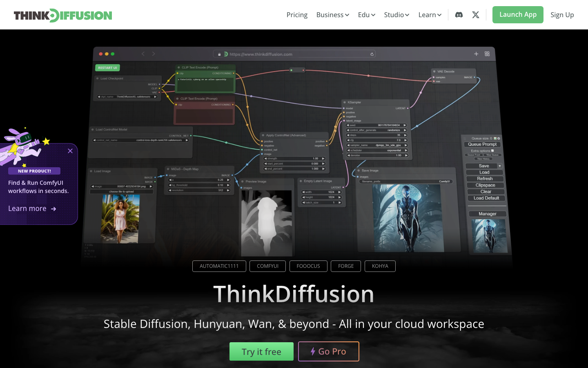Select the FOOOCUS tag
The width and height of the screenshot is (588, 368).
point(308,266)
